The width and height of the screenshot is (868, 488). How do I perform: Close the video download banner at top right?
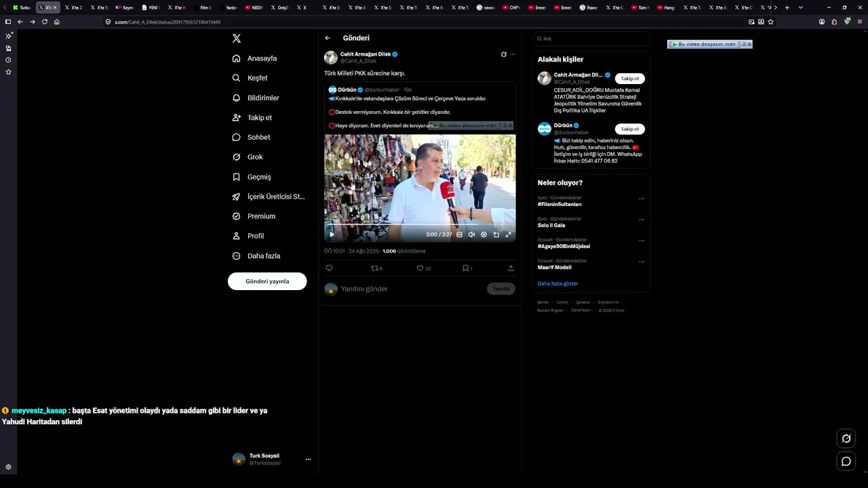[749, 44]
